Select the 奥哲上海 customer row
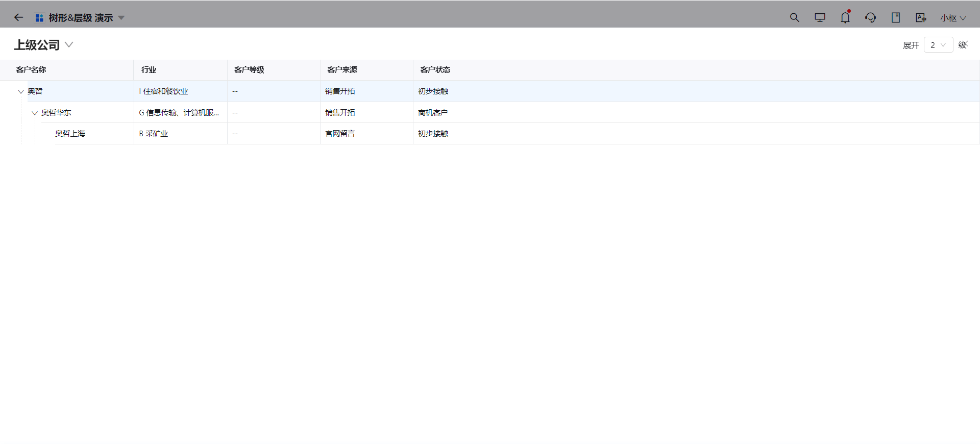This screenshot has height=444, width=980. coord(490,134)
